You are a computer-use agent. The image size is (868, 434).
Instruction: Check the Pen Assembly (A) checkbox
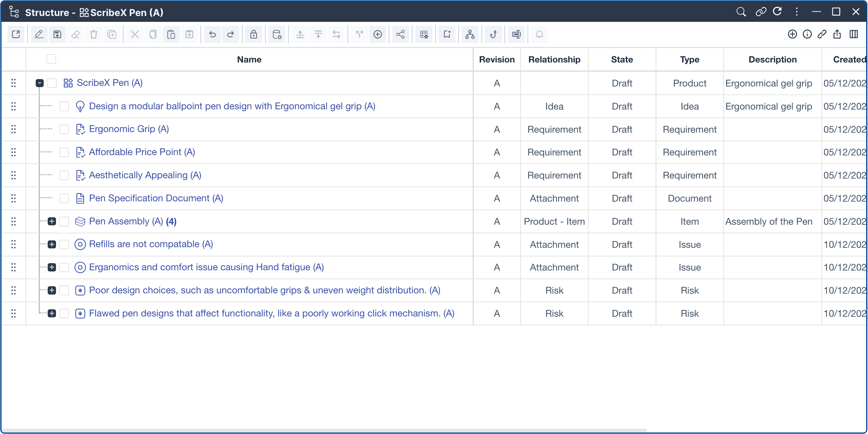coord(64,221)
